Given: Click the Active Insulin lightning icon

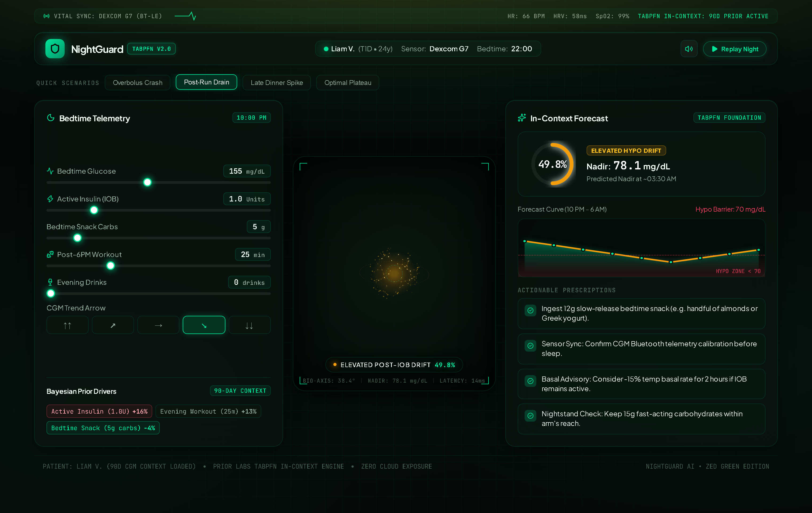Looking at the screenshot, I should pos(50,199).
